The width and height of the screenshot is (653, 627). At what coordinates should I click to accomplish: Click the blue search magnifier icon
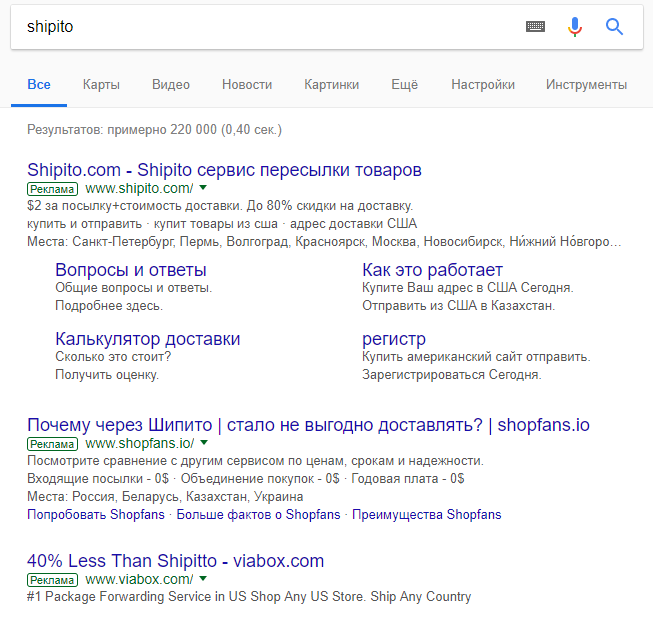614,27
